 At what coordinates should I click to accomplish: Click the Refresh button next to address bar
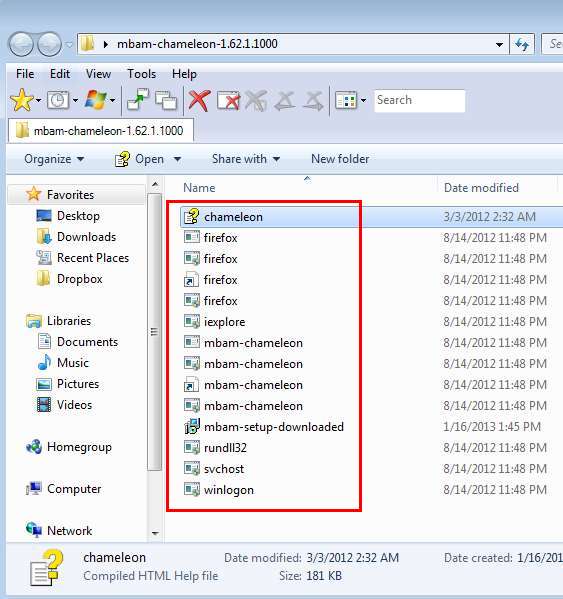click(x=522, y=44)
